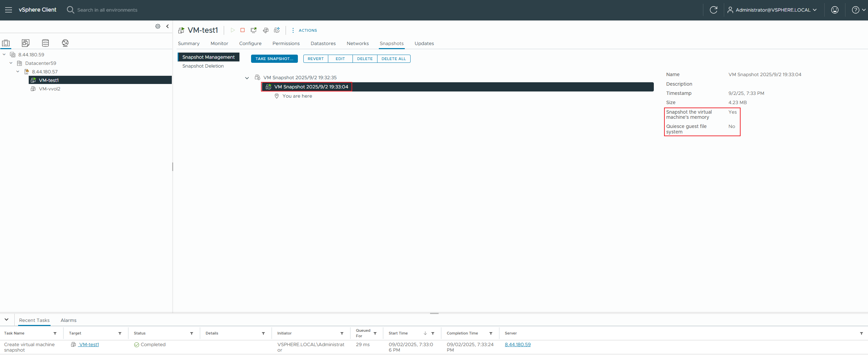Image resolution: width=868 pixels, height=355 pixels.
Task: Click the DELETE snapshot button
Action: [365, 59]
